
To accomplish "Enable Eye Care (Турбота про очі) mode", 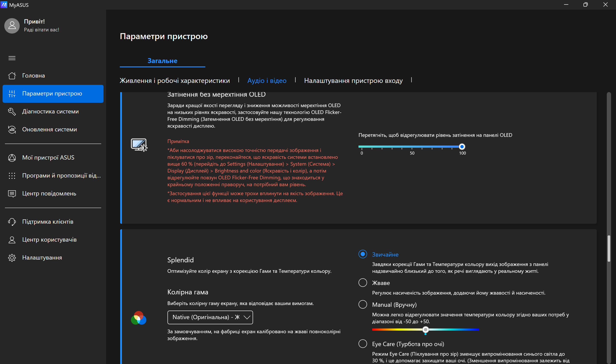I will tap(363, 344).
